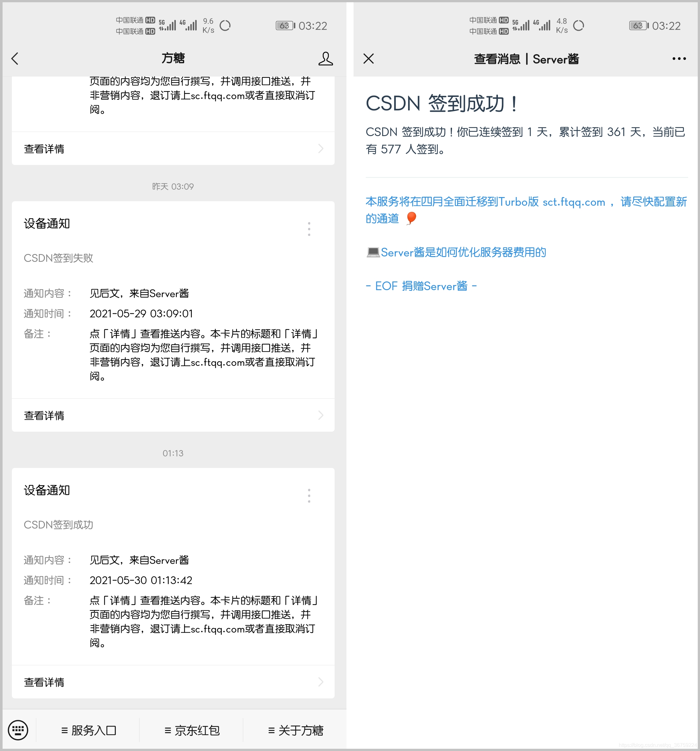Tap the refresh sync icon in the status bar
Screen dimensions: 700x751
226,25
